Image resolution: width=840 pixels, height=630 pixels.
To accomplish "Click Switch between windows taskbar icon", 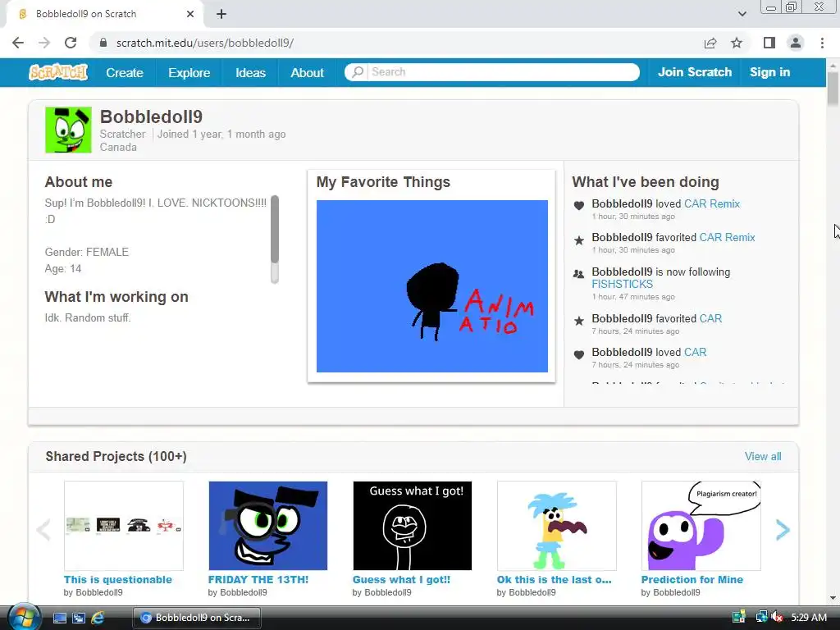I will coord(79,618).
